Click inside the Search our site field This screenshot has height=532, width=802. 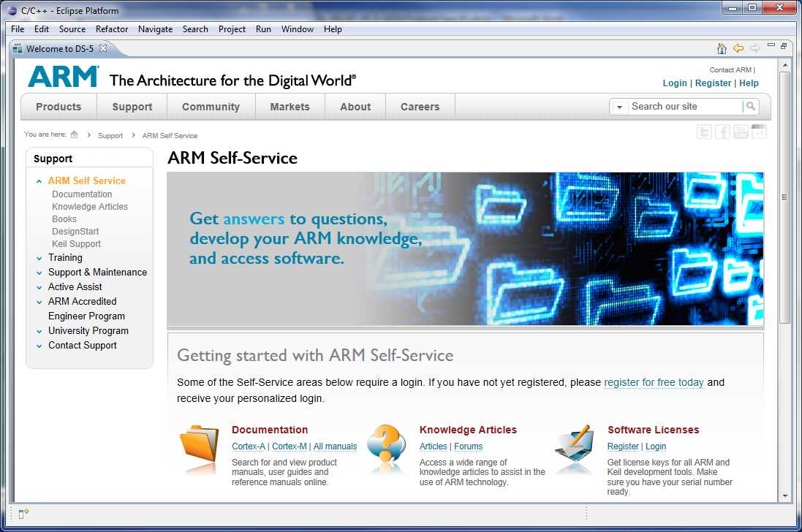[x=684, y=107]
